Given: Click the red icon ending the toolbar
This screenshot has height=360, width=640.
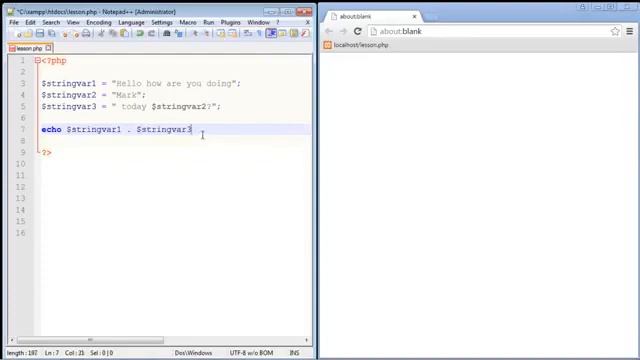Looking at the screenshot, I should pyautogui.click(x=305, y=34).
